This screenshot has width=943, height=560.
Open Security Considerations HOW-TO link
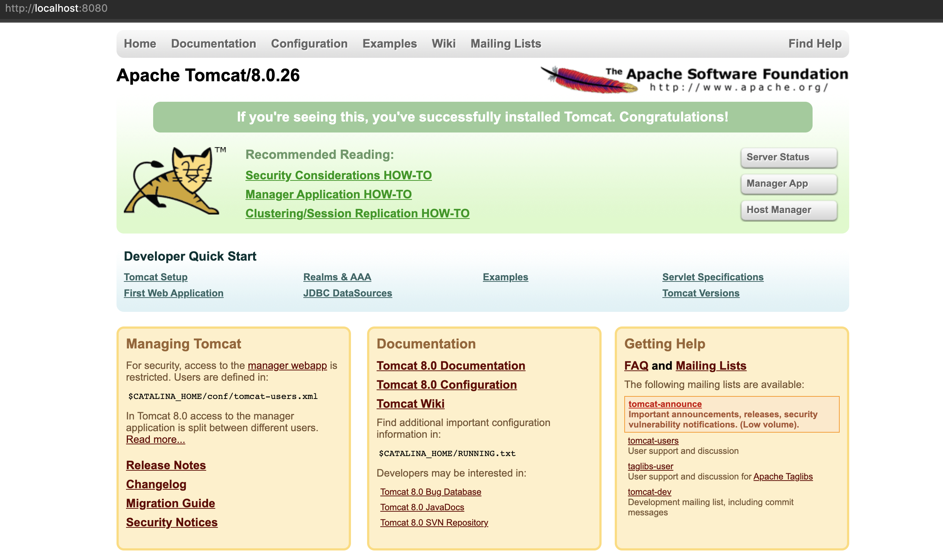(338, 175)
